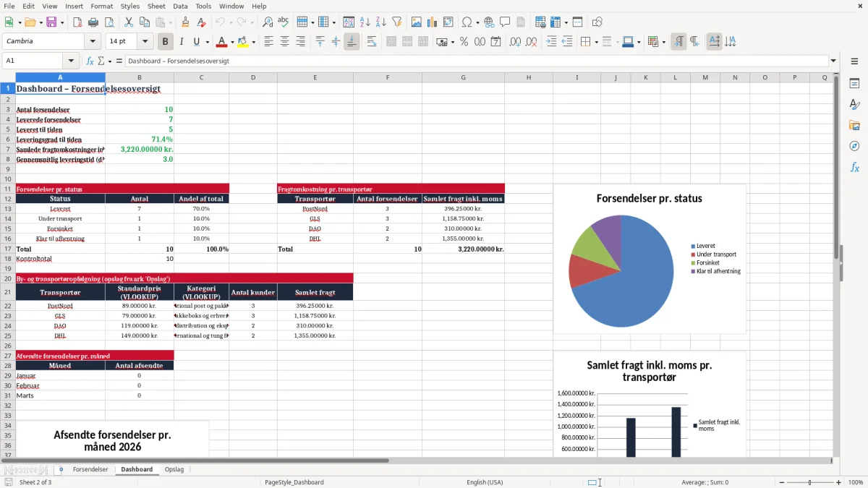868x488 pixels.
Task: Click the zoom slider
Action: pos(809,482)
